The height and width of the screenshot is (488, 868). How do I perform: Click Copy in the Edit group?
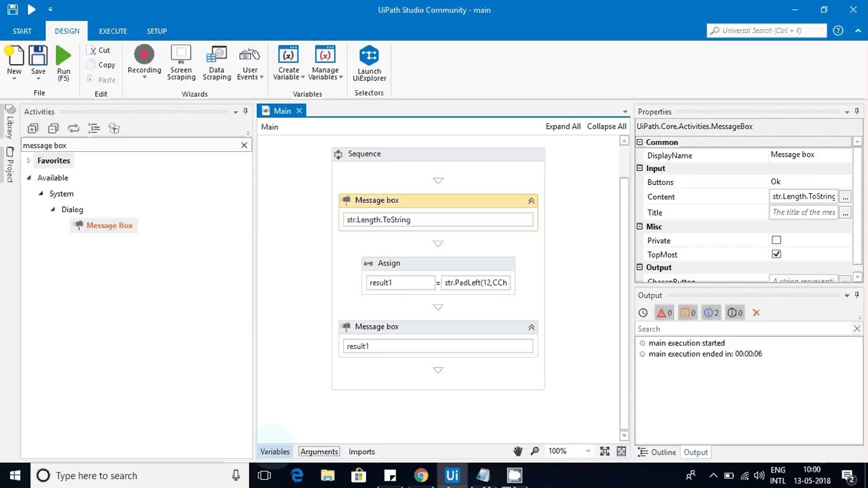point(101,65)
